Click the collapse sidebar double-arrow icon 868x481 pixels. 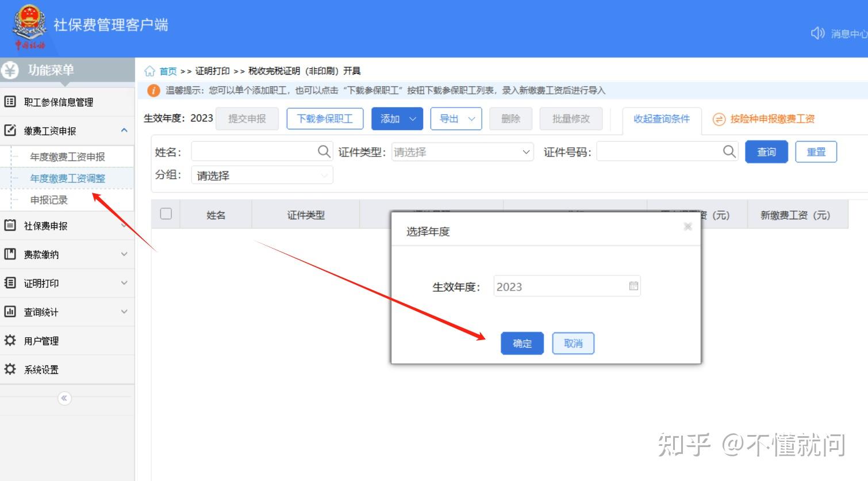[x=64, y=398]
